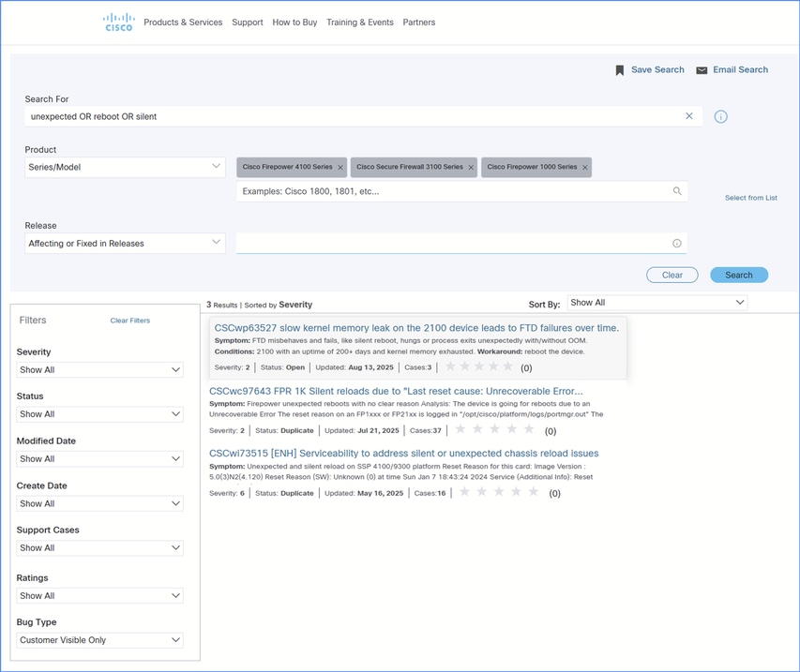Open the Severity filter dropdown

99,370
